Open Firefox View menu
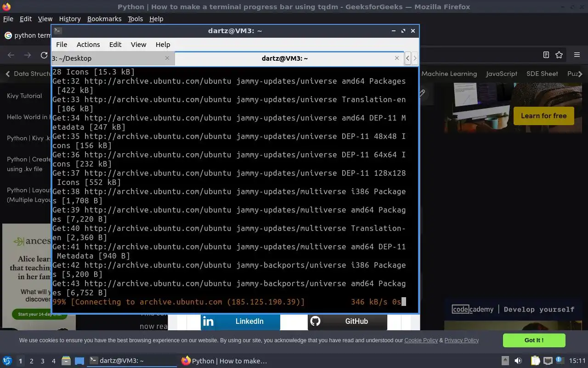 click(x=45, y=19)
